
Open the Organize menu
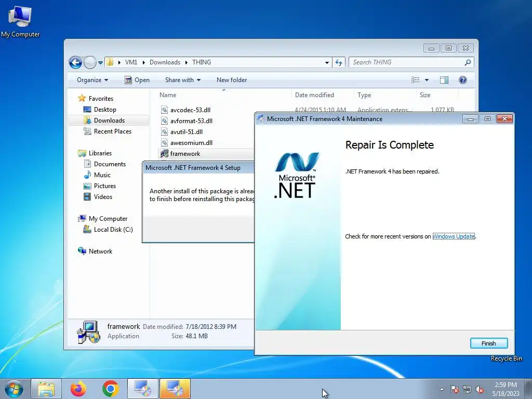point(92,80)
